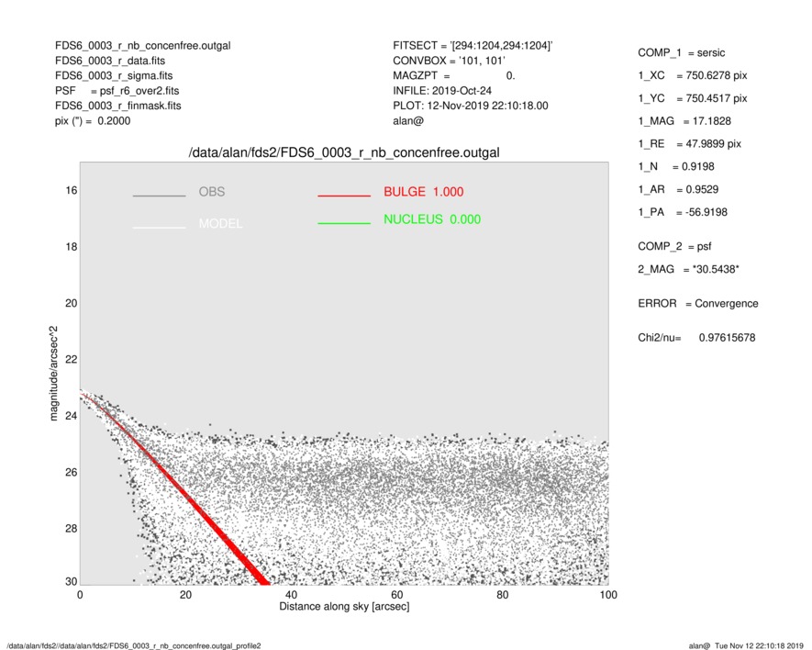Select the FDS6_0003_r_finmask.fits line
Viewport: 812px width, 650px height.
[118, 106]
